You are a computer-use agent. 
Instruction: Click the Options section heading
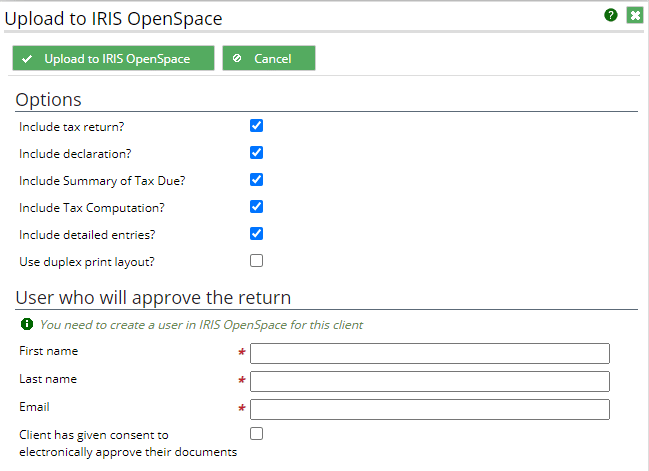click(48, 100)
